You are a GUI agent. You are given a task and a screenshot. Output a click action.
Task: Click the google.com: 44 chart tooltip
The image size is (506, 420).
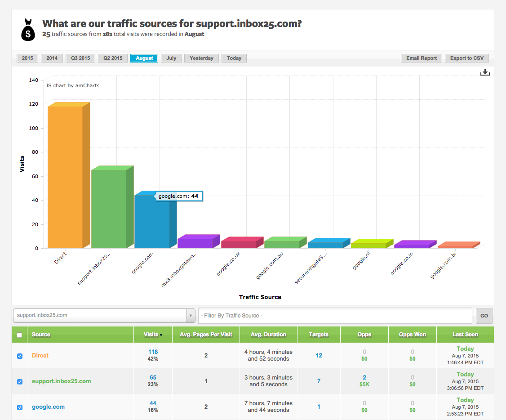178,196
